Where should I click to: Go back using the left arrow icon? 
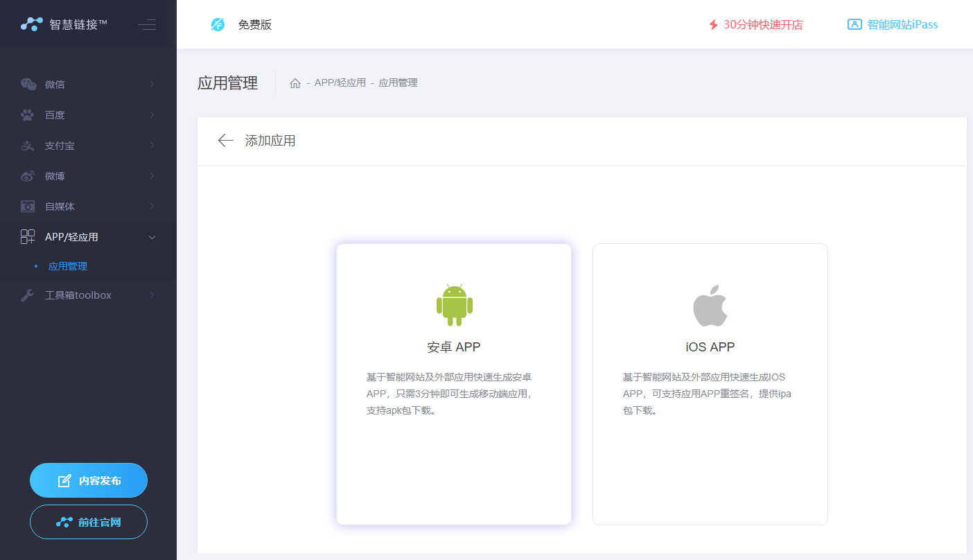(226, 141)
